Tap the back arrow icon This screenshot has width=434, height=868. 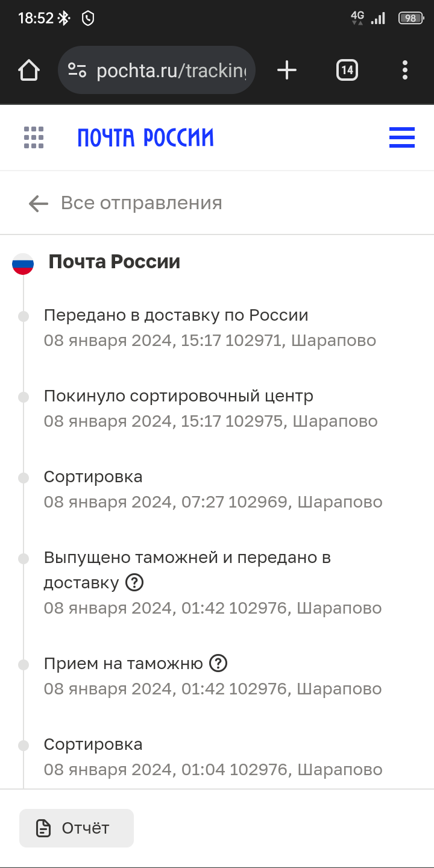pos(38,204)
